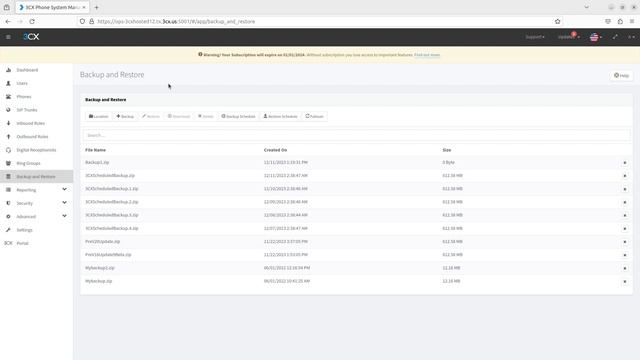
Task: Sort by Size column header
Action: pos(447,150)
